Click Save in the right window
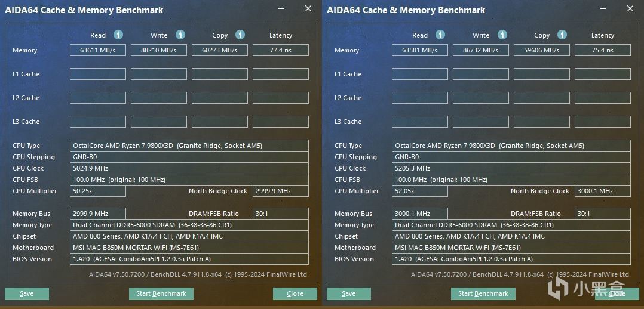Image resolution: width=644 pixels, height=309 pixels. click(x=349, y=294)
